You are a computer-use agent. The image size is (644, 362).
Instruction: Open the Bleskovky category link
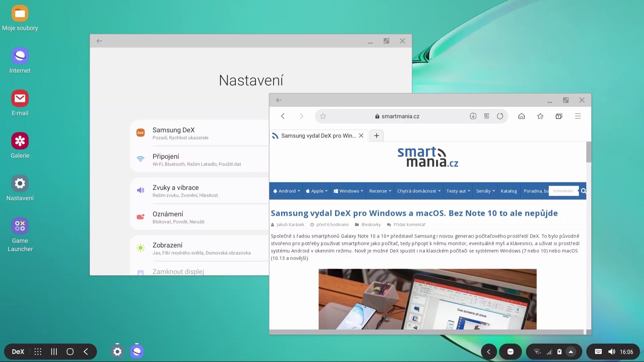coord(371,225)
